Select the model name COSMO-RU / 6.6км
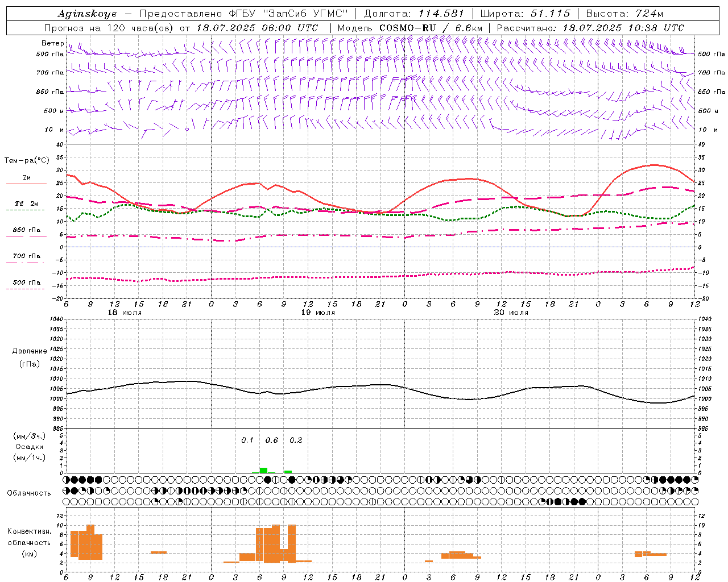The width and height of the screenshot is (728, 582). (431, 28)
